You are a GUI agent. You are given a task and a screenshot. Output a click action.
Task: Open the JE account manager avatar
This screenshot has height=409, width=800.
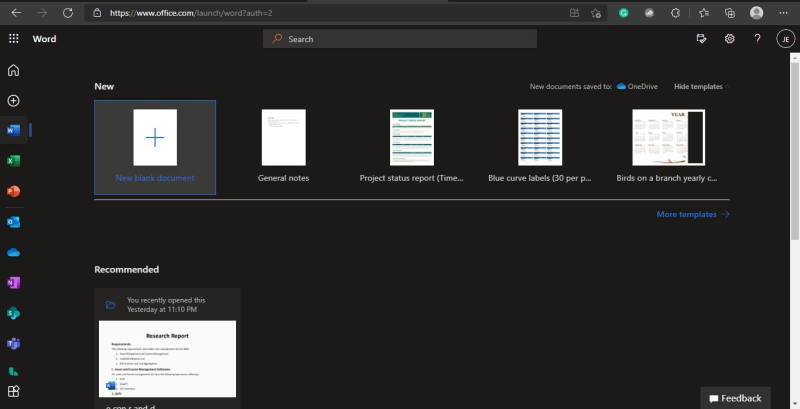click(786, 39)
